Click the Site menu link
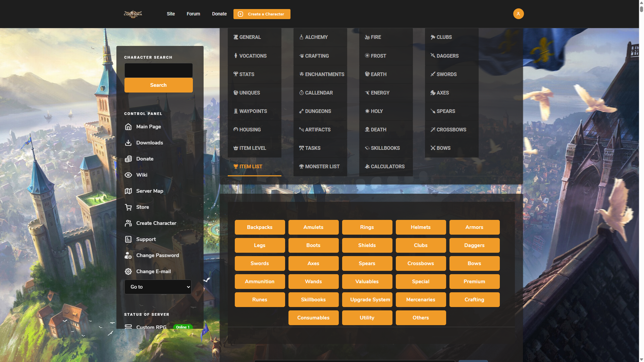Image resolution: width=644 pixels, height=362 pixels. click(x=171, y=14)
